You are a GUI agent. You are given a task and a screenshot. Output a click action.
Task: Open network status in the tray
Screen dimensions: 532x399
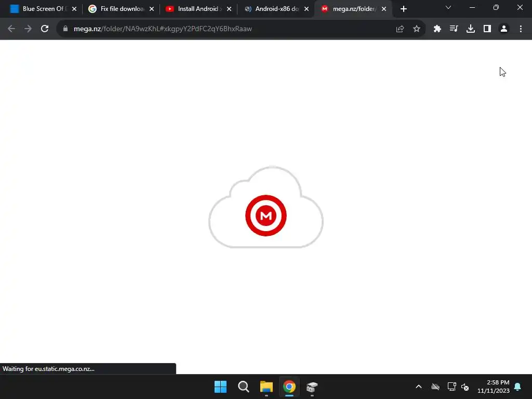tap(452, 387)
